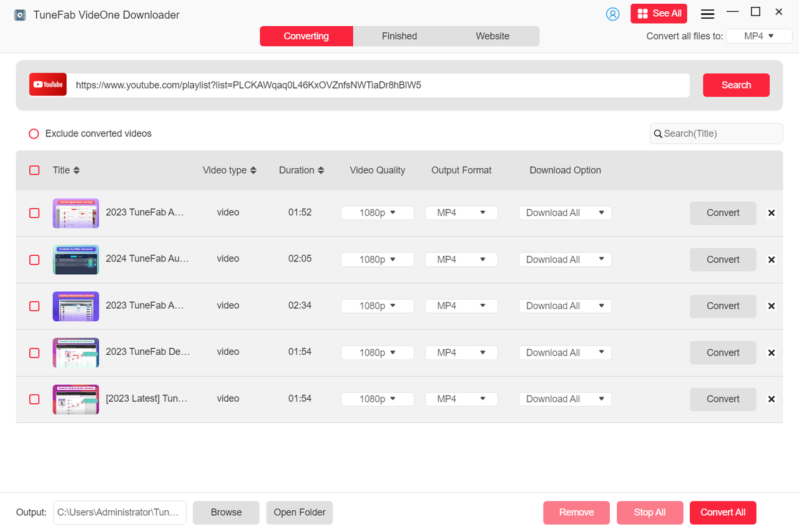799x532 pixels.
Task: Remove the [2023 Latest] Tun… row with X
Action: coord(772,399)
